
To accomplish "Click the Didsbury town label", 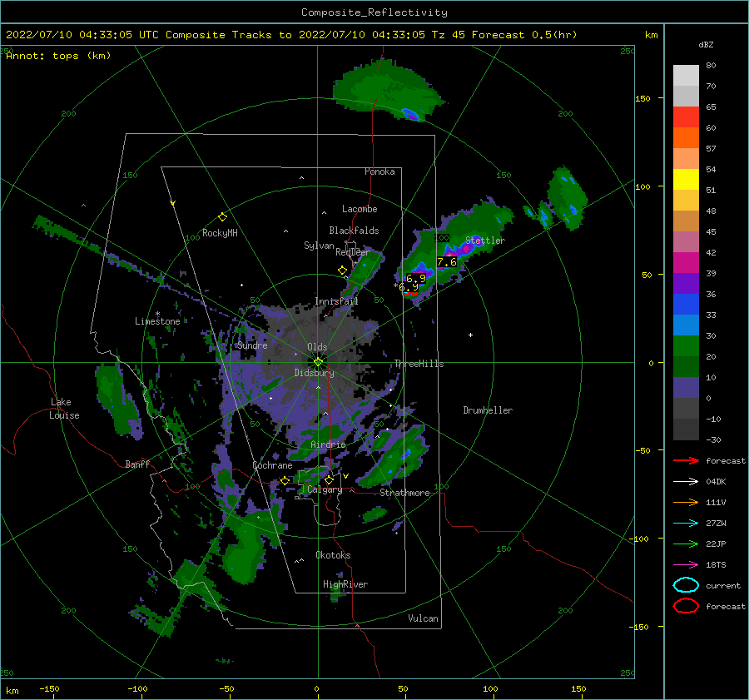I will 315,373.
